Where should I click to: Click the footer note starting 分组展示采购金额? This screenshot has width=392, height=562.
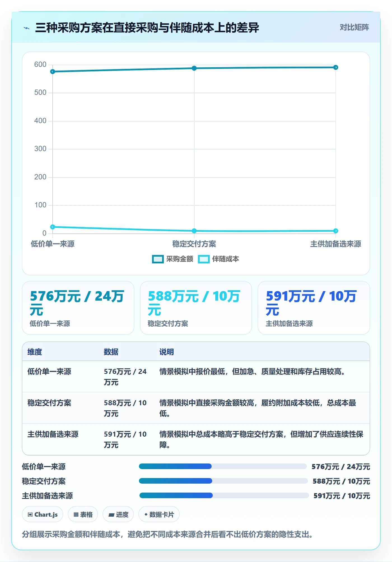(x=167, y=534)
